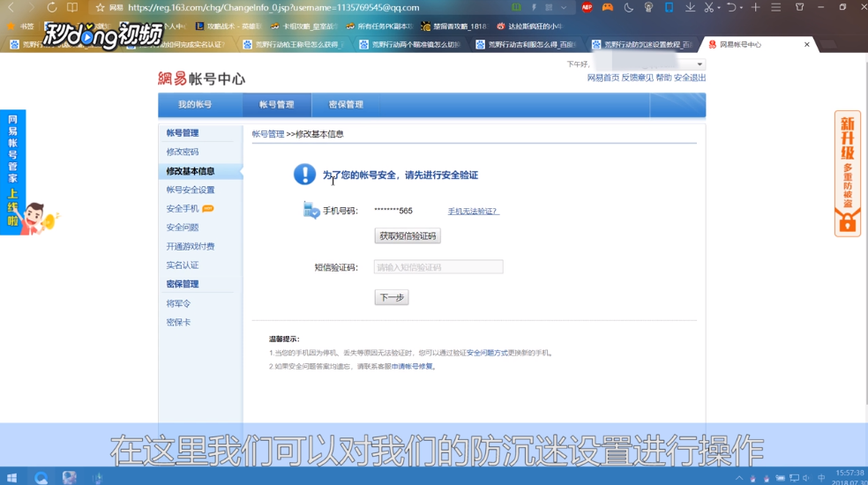Click the lightning speed-mode icon
Viewport: 868px width, 485px height.
coord(534,7)
